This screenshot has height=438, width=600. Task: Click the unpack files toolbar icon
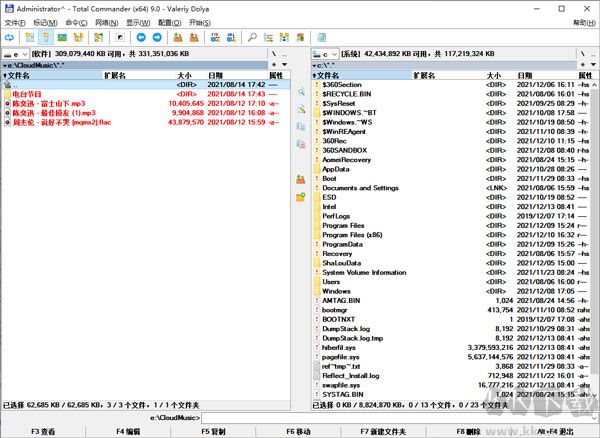pyautogui.click(x=194, y=37)
